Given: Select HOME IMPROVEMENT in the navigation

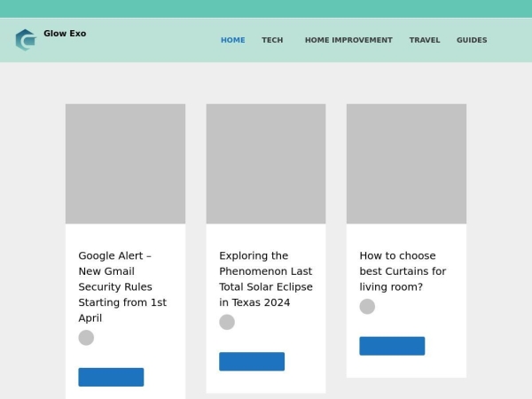Looking at the screenshot, I should (348, 40).
